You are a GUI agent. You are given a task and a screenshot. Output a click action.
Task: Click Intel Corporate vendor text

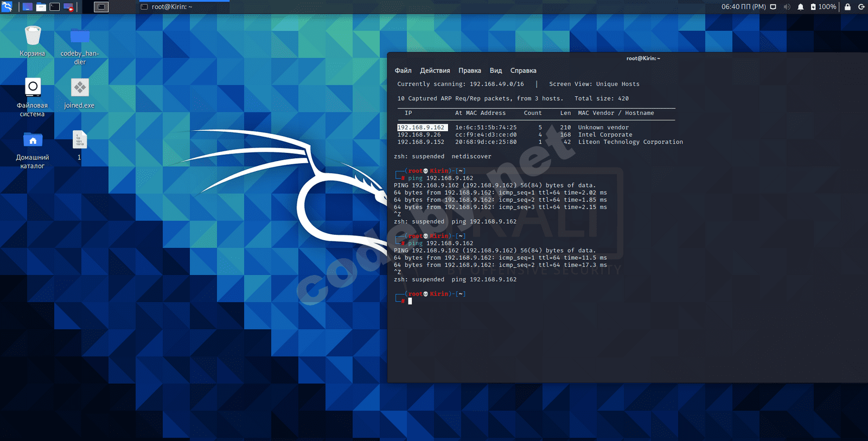605,135
